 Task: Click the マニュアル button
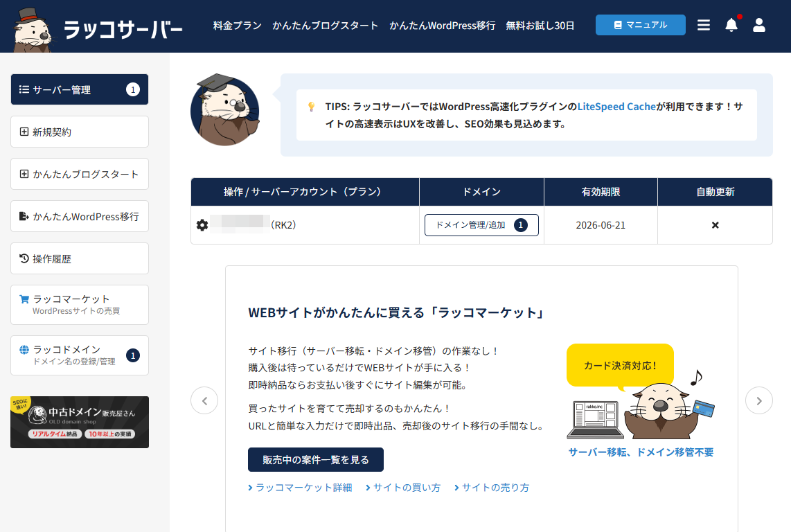(640, 25)
